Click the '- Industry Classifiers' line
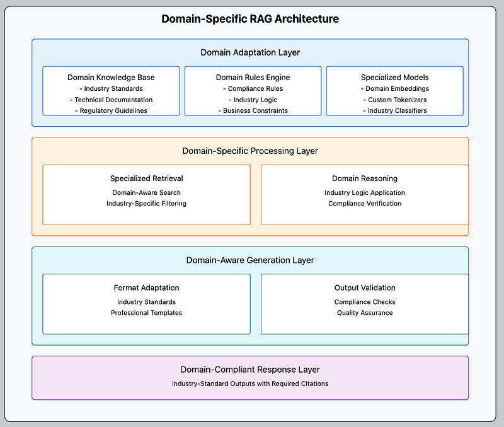This screenshot has height=427, width=504. 395,110
